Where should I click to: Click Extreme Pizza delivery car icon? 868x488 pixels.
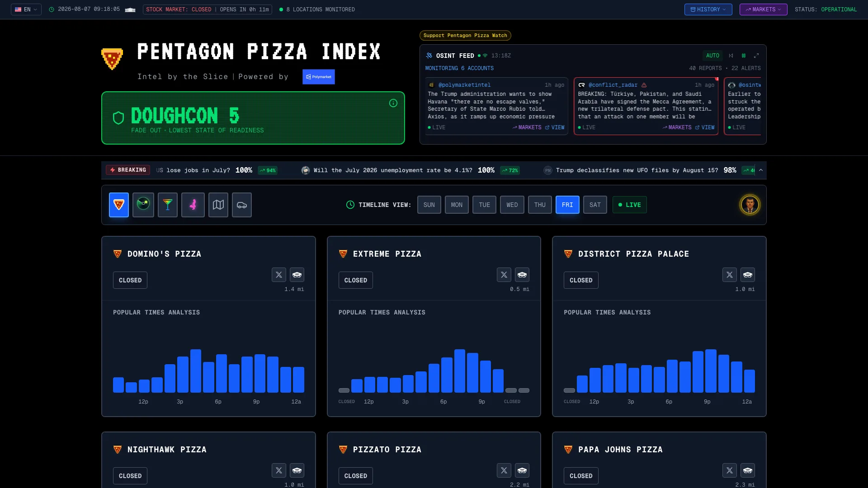pyautogui.click(x=522, y=275)
